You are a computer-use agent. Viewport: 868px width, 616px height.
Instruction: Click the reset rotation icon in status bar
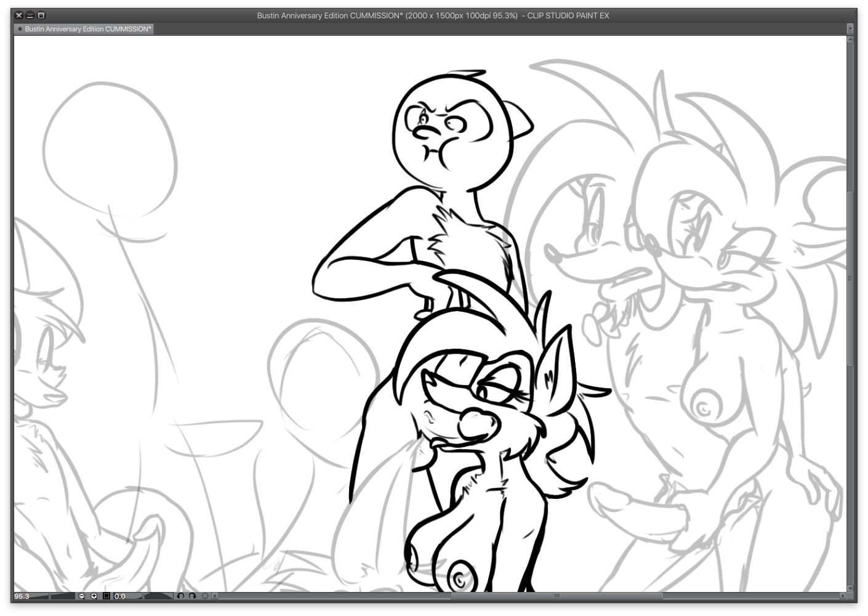click(205, 596)
